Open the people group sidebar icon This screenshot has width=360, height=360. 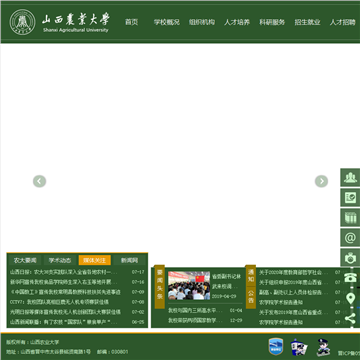pyautogui.click(x=350, y=177)
